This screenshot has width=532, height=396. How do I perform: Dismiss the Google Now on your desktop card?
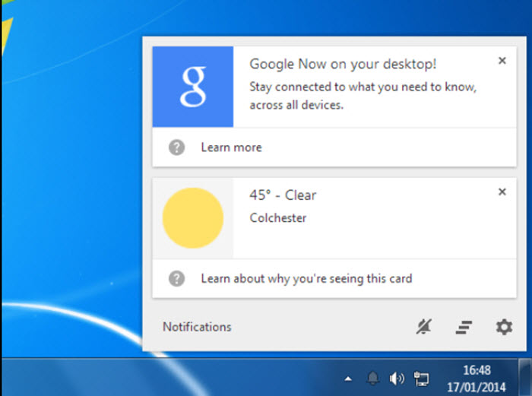[x=502, y=61]
